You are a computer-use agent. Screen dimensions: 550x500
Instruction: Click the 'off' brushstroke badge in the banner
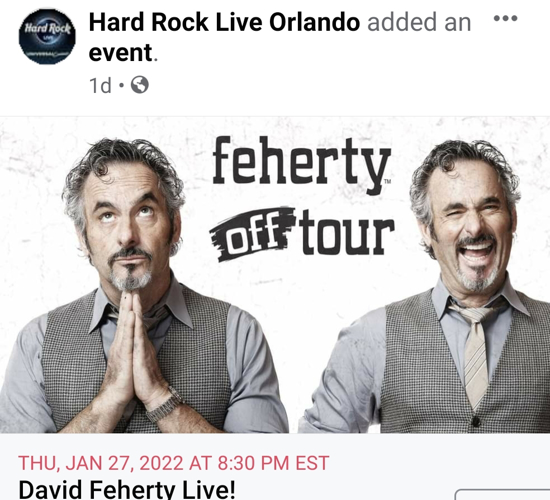(252, 234)
